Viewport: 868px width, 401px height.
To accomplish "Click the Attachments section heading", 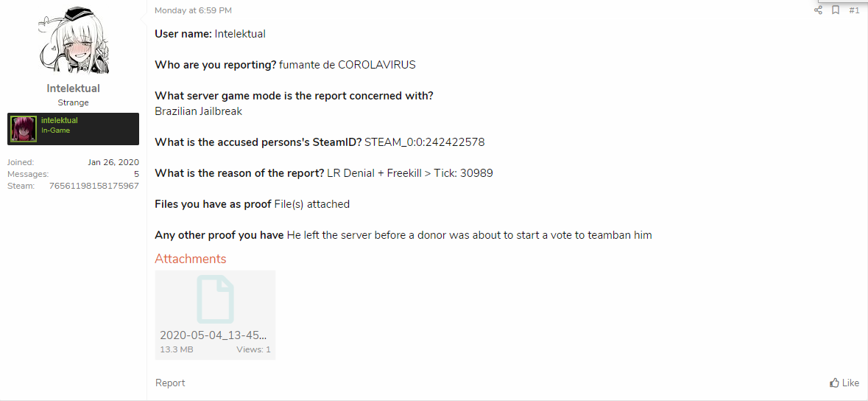I will click(191, 259).
